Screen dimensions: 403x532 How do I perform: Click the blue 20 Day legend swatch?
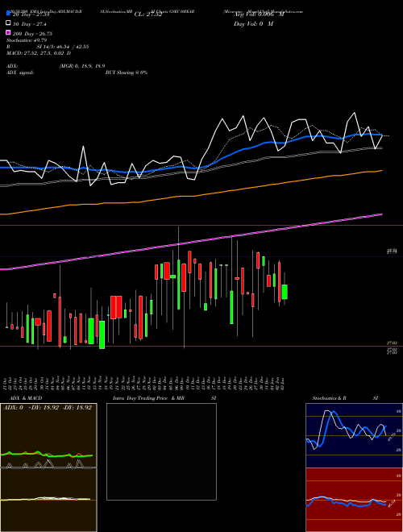point(8,14)
